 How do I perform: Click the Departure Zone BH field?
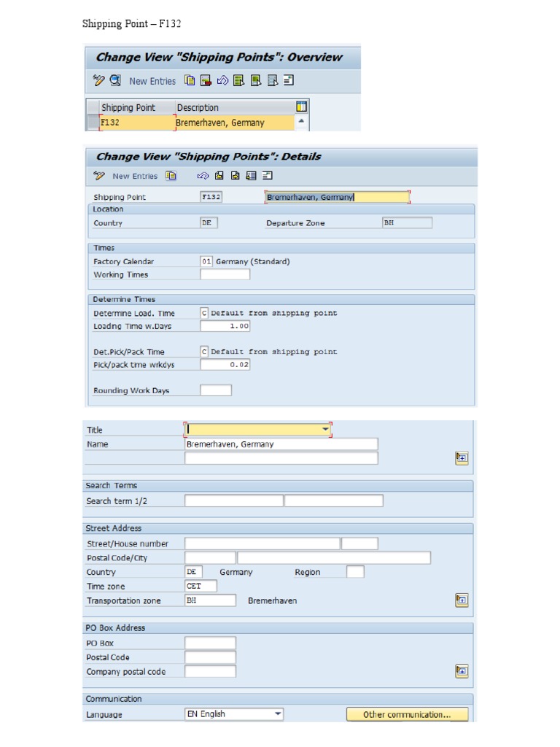pyautogui.click(x=407, y=222)
